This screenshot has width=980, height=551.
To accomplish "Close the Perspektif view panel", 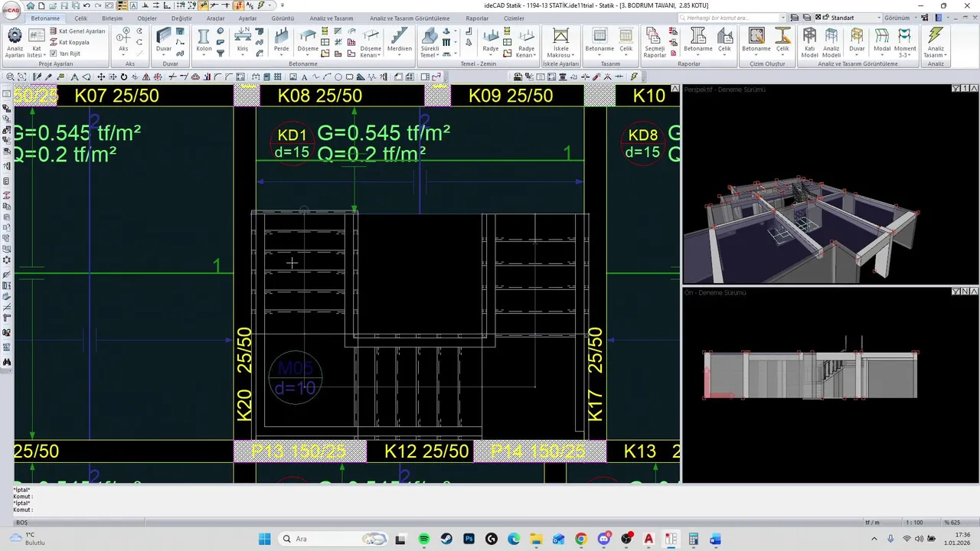I will pos(974,89).
